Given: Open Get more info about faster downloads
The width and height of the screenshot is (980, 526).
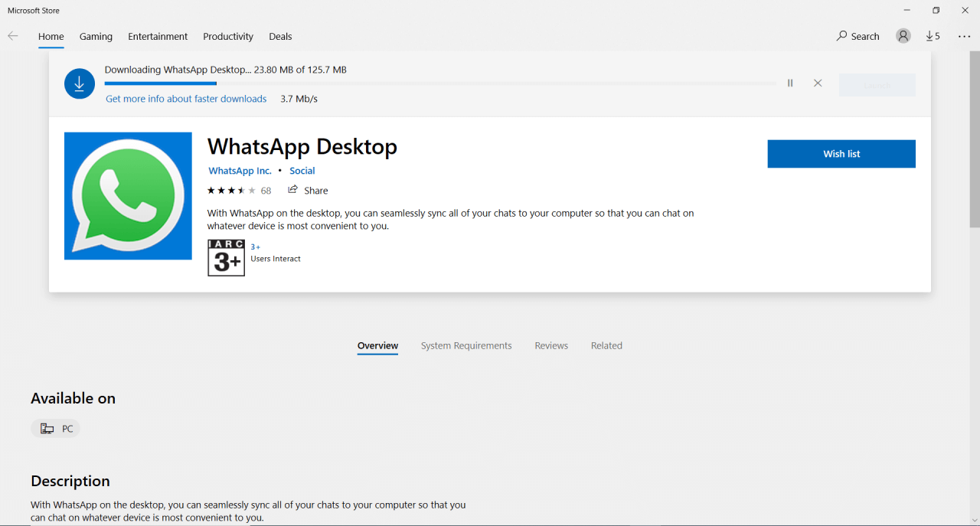Looking at the screenshot, I should (186, 99).
